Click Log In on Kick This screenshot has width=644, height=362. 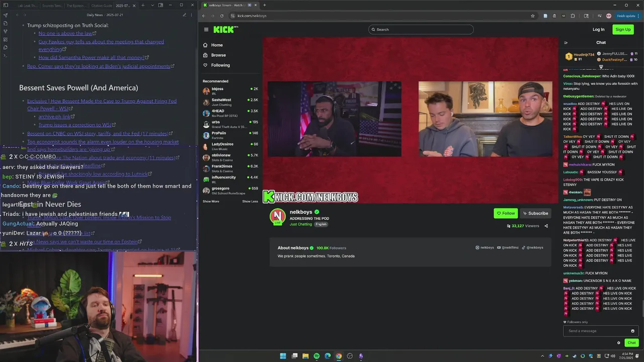598,30
